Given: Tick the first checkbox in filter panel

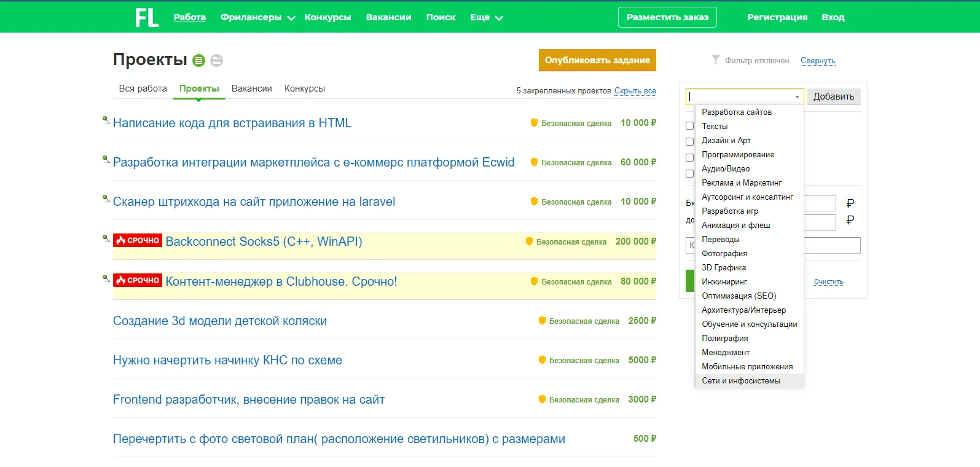Looking at the screenshot, I should click(x=689, y=125).
